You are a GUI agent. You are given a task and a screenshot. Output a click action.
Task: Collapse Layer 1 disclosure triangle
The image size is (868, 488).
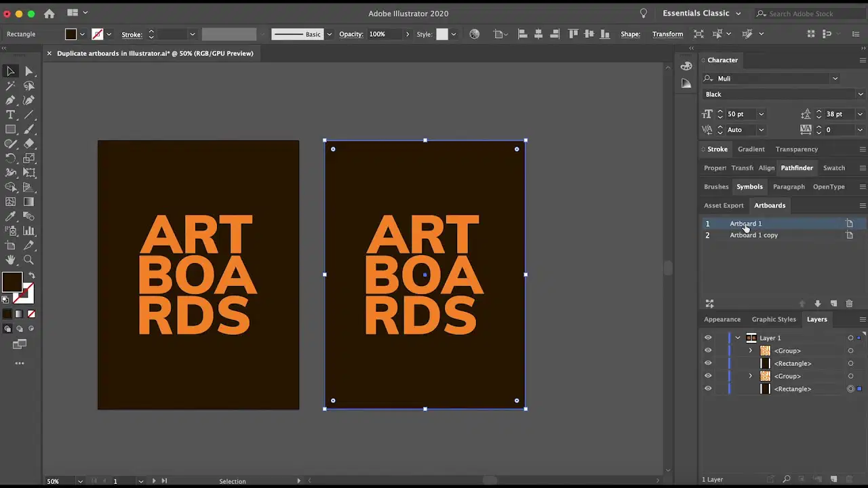(738, 338)
